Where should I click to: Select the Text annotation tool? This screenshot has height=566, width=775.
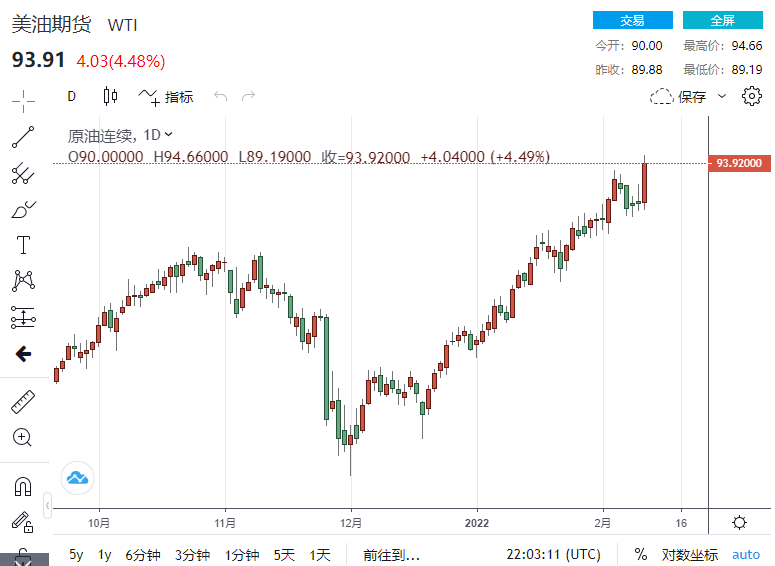(22, 245)
